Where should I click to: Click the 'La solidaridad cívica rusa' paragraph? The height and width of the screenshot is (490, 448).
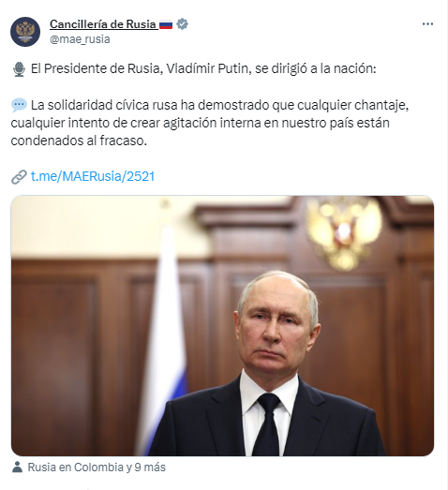[209, 123]
